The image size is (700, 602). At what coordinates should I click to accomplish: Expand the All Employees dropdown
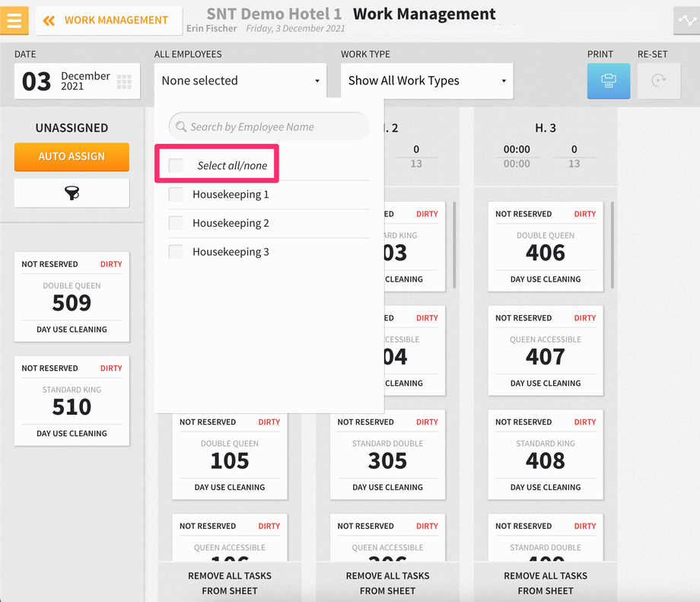point(240,81)
